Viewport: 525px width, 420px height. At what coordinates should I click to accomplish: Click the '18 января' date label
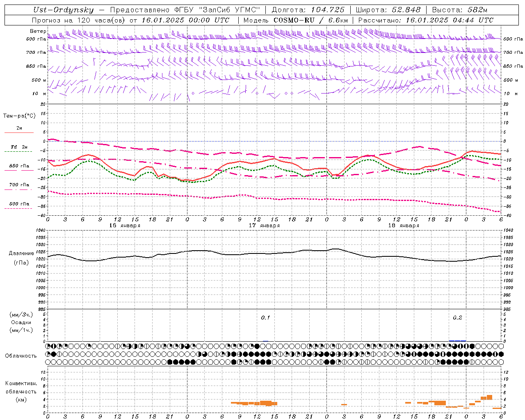click(404, 226)
